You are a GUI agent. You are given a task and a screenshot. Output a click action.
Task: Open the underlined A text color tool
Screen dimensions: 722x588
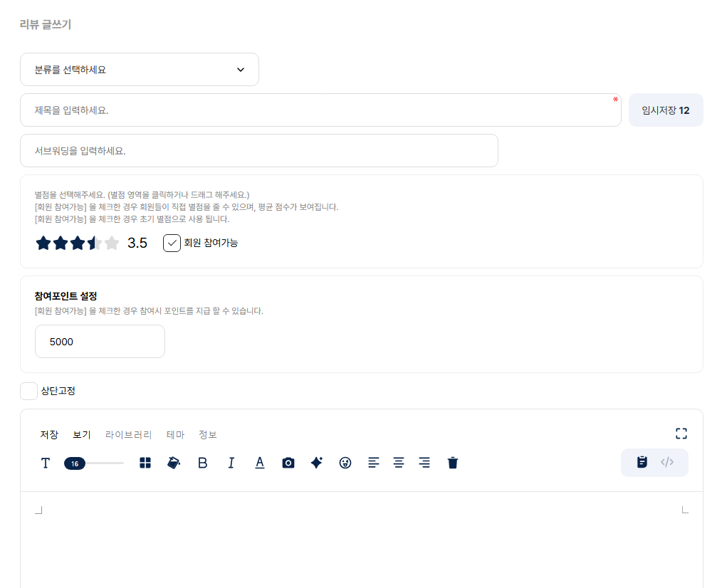pyautogui.click(x=260, y=463)
